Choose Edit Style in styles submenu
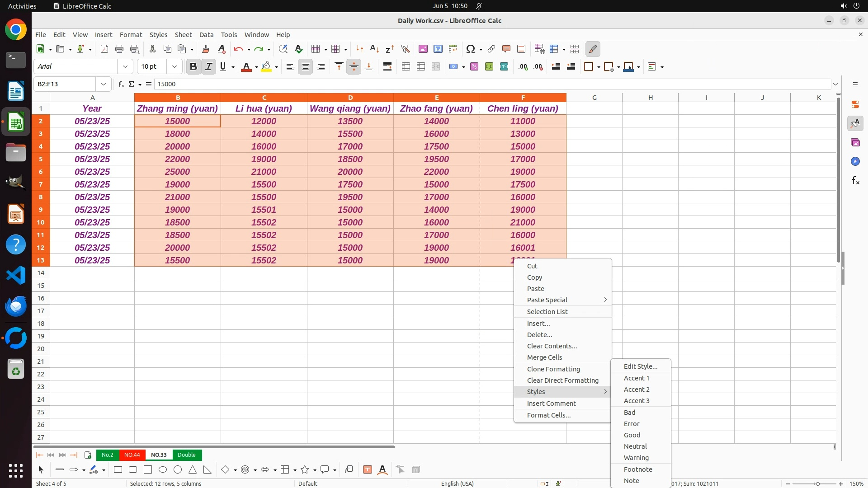Image resolution: width=868 pixels, height=488 pixels. coord(640,366)
